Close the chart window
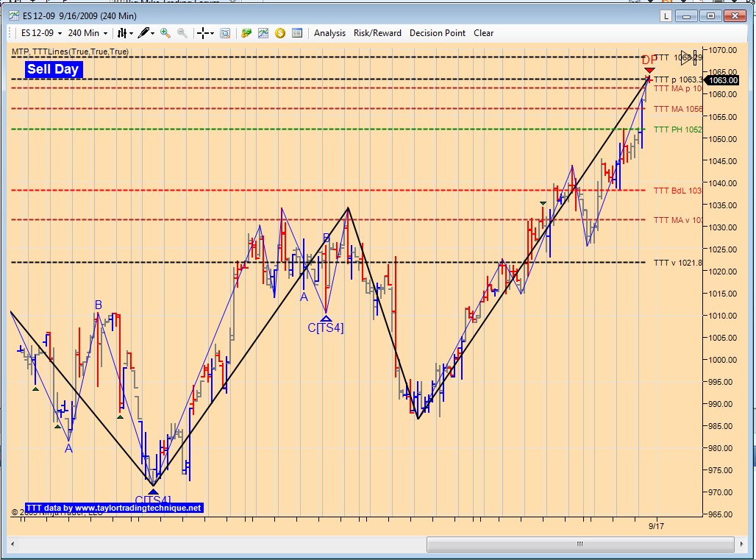The height and width of the screenshot is (560, 756). 734,16
